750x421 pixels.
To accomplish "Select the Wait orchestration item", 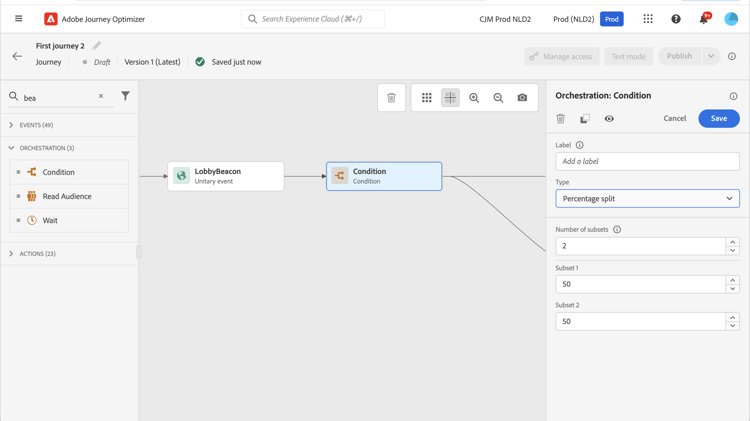I will (50, 220).
